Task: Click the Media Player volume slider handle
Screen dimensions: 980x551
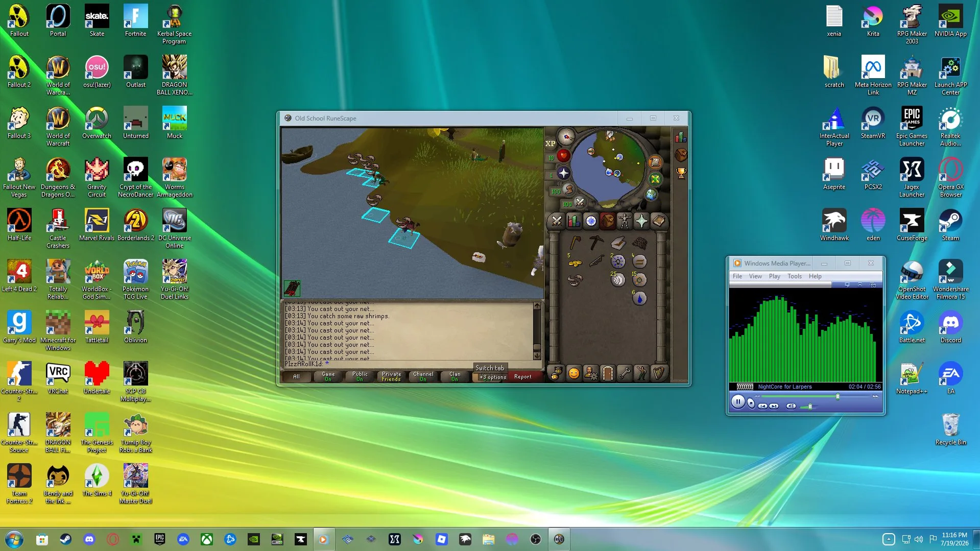Action: [x=810, y=406]
